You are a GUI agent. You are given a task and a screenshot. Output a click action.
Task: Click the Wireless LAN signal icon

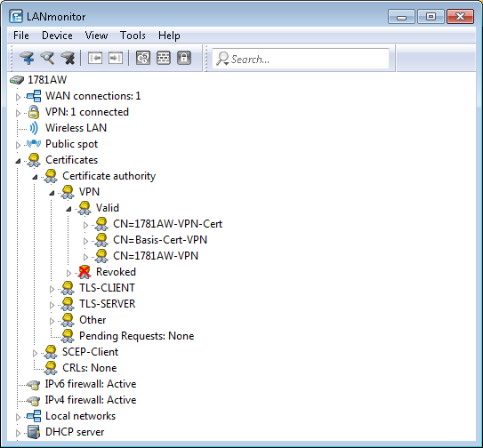coord(34,128)
